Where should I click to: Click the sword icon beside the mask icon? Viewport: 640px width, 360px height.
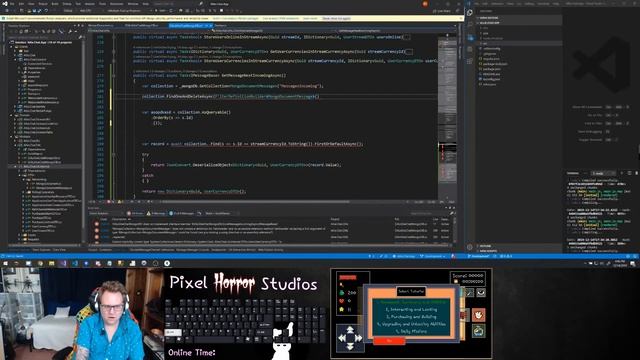point(469,293)
